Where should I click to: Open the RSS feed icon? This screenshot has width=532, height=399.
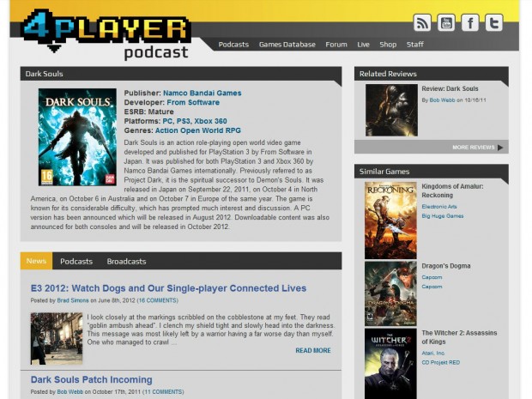(422, 23)
